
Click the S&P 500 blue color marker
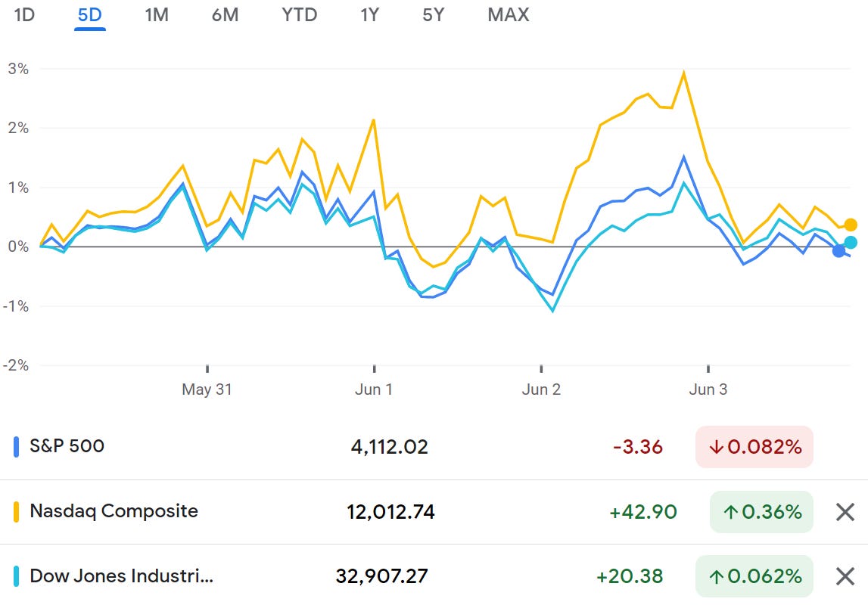click(x=16, y=447)
